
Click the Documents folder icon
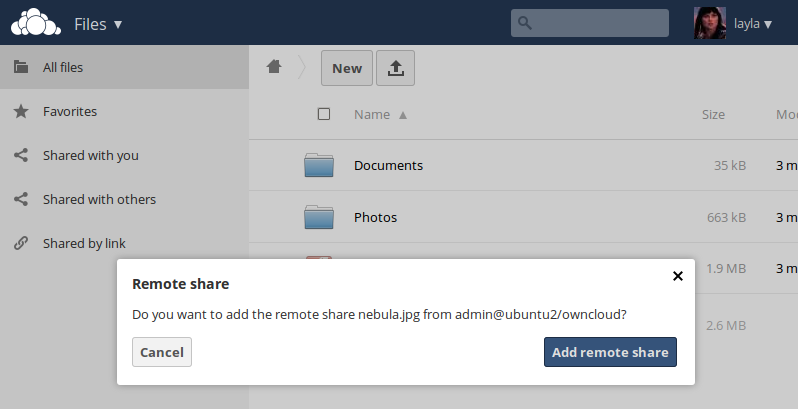(318, 165)
